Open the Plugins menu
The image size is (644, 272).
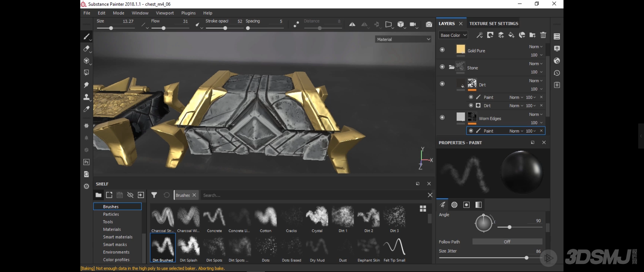(188, 13)
